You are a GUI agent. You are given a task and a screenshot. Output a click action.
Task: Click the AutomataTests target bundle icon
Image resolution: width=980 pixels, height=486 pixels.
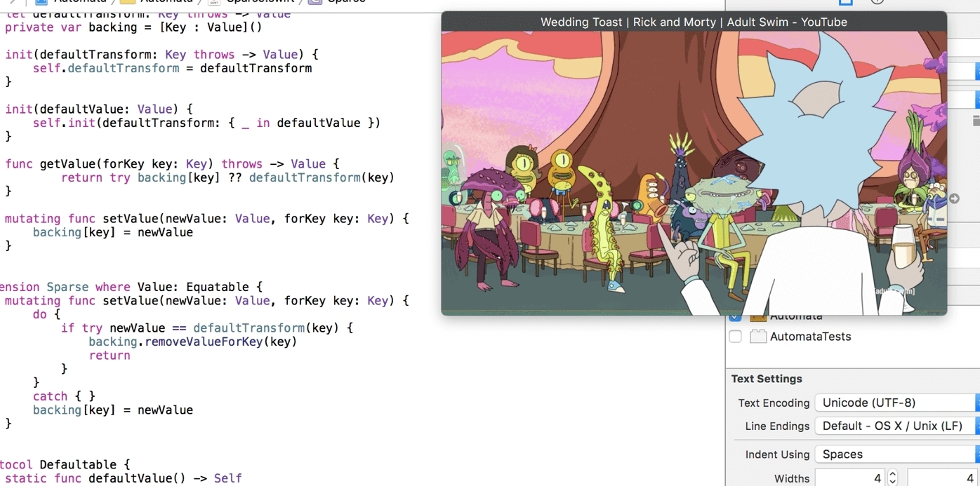(x=757, y=337)
